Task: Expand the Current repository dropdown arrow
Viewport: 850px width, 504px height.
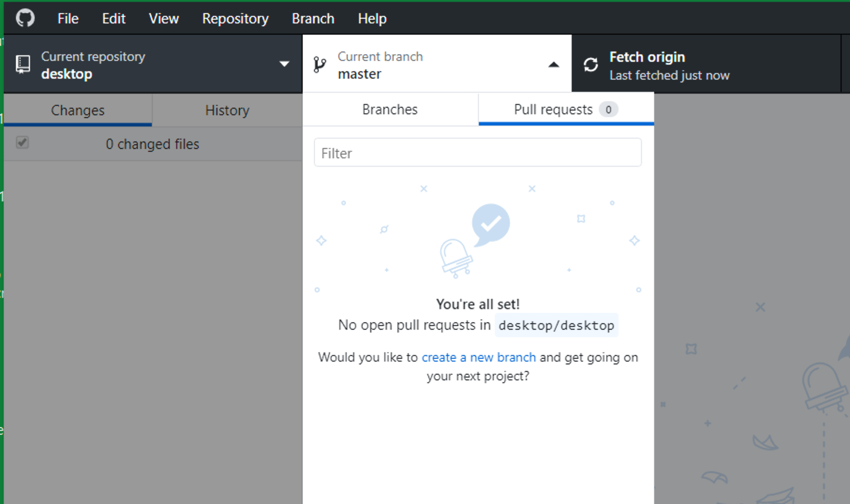Action: (284, 64)
